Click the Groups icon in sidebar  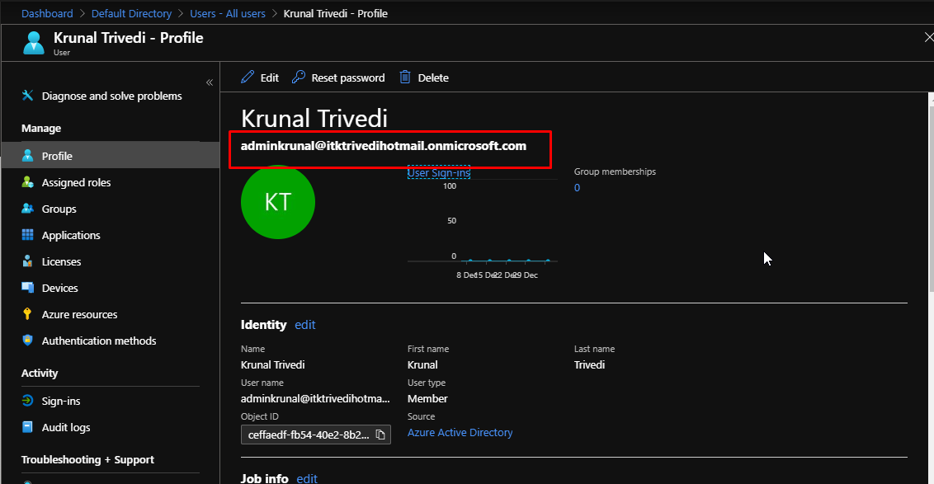(28, 209)
